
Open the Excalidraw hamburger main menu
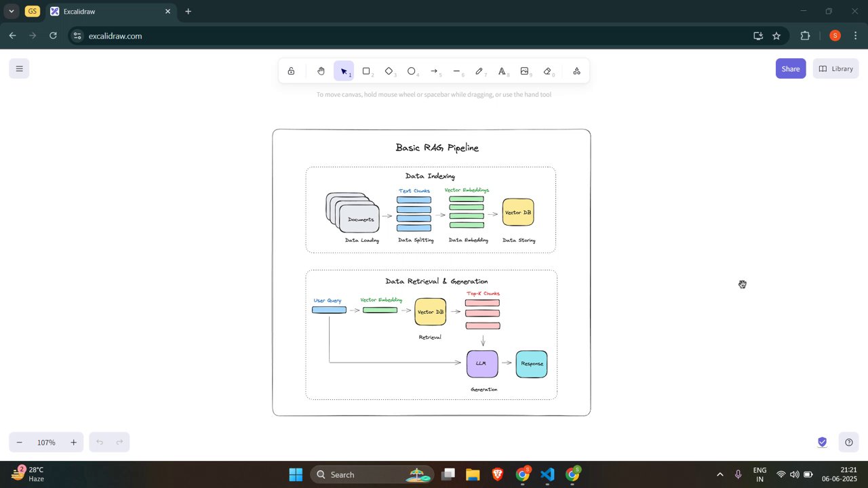click(x=19, y=68)
